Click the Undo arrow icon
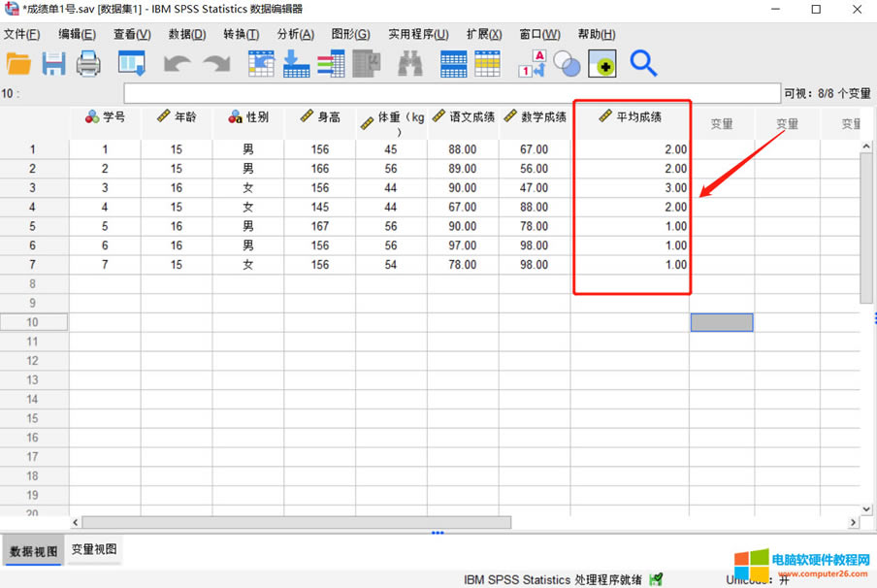Image resolution: width=877 pixels, height=588 pixels. (x=177, y=64)
